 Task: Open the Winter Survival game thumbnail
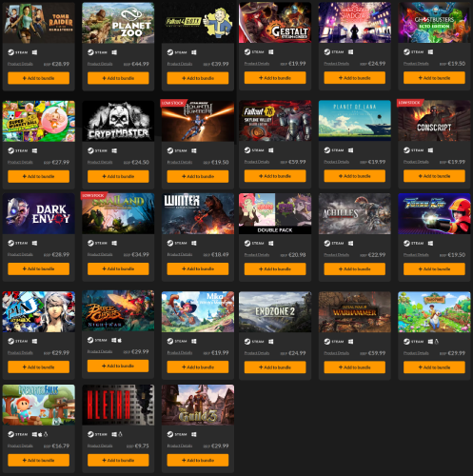click(198, 213)
